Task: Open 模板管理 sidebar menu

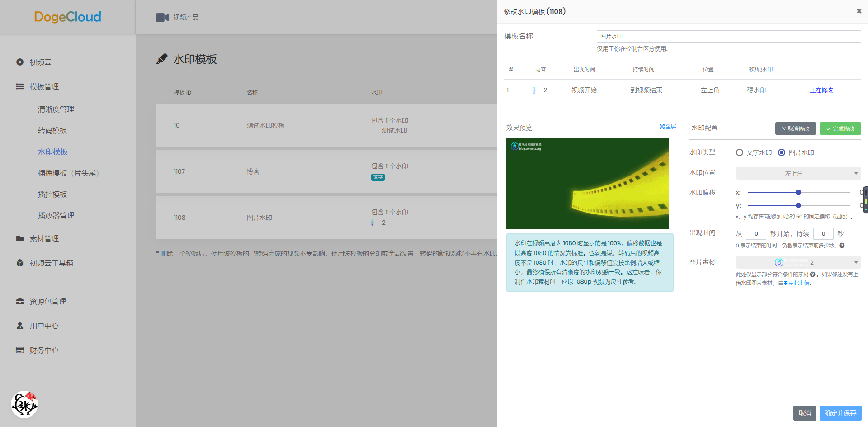Action: pyautogui.click(x=44, y=86)
